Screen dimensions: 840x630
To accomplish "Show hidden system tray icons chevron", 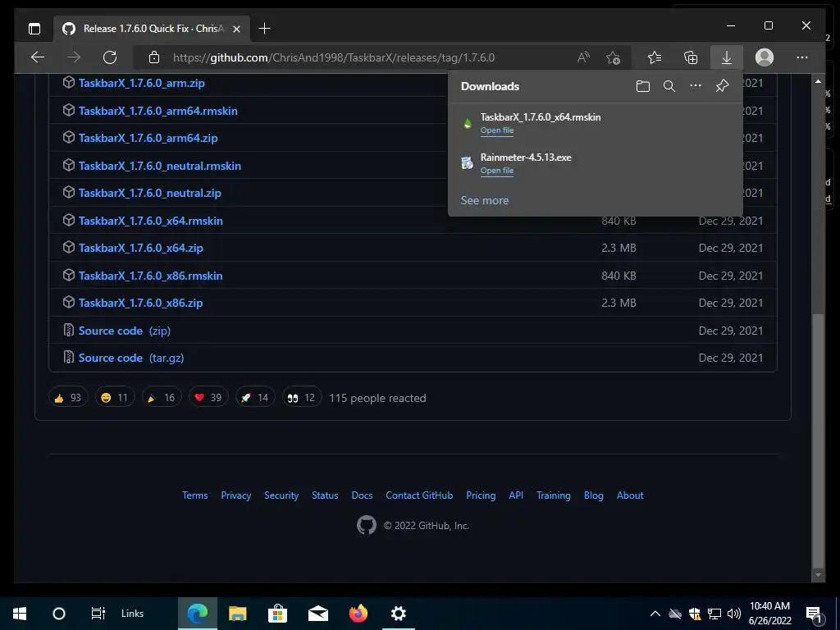I will point(655,614).
